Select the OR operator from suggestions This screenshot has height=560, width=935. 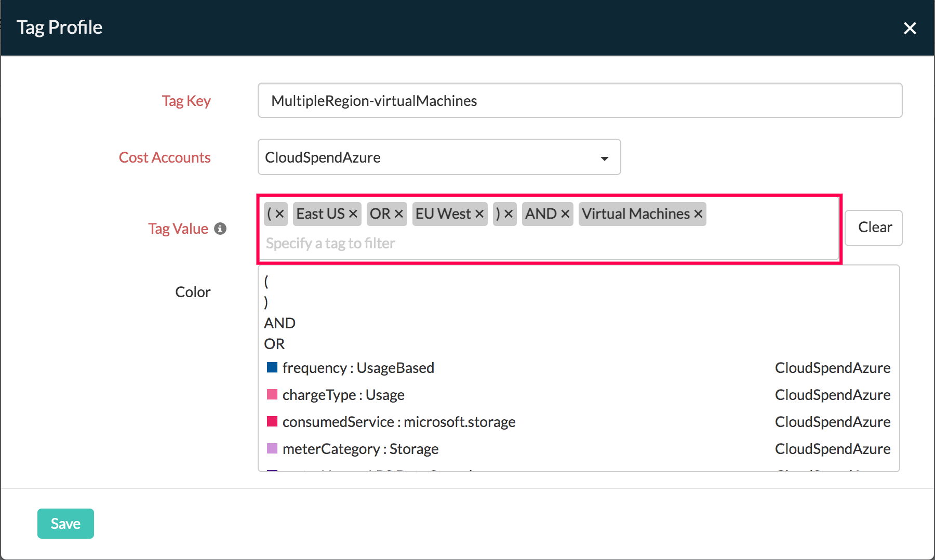coord(274,344)
